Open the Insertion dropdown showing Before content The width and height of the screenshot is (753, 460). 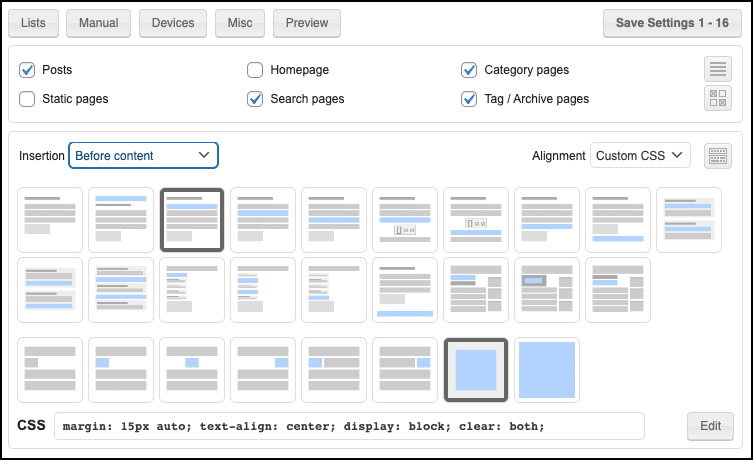tap(144, 156)
